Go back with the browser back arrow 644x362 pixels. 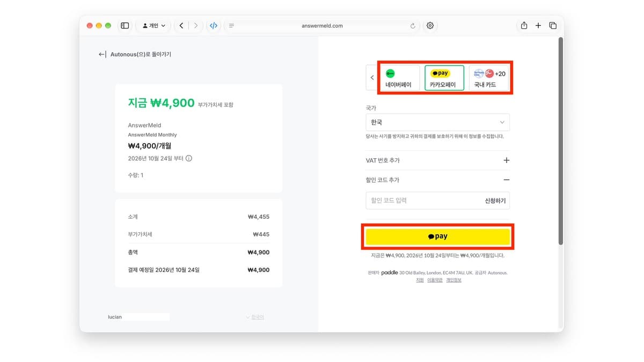[181, 25]
